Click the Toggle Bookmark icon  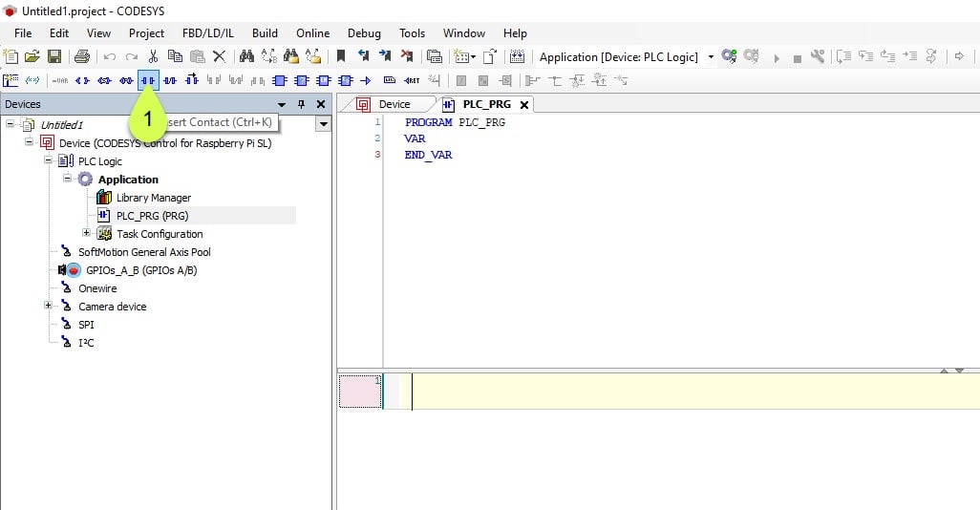[340, 57]
